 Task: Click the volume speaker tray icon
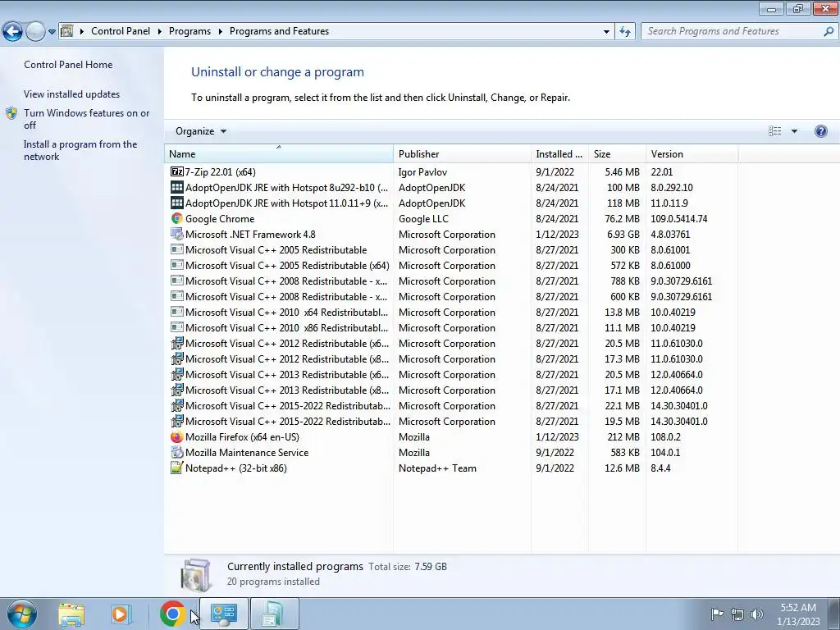757,614
